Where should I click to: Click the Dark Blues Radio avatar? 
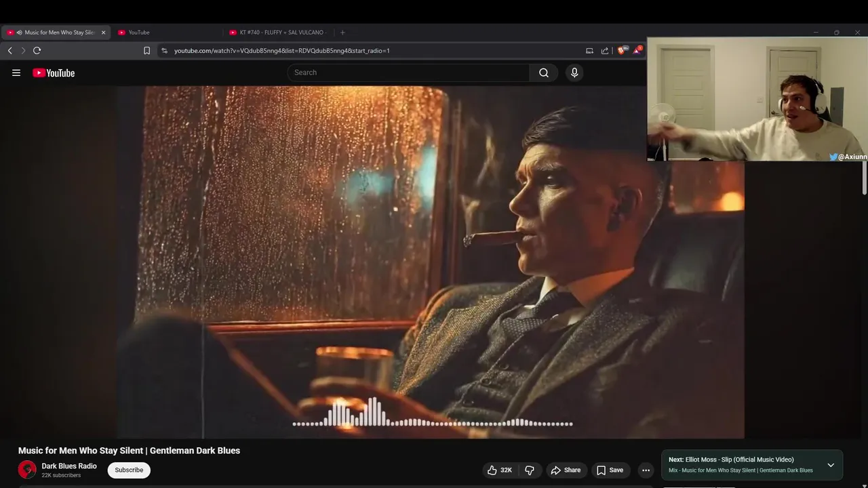tap(27, 470)
